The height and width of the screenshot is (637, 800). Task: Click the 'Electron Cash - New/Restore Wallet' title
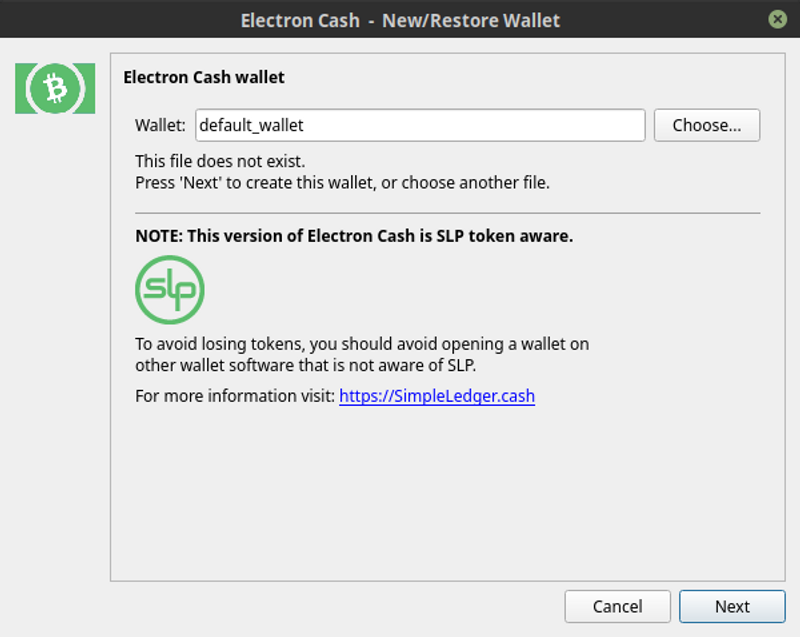coord(400,20)
